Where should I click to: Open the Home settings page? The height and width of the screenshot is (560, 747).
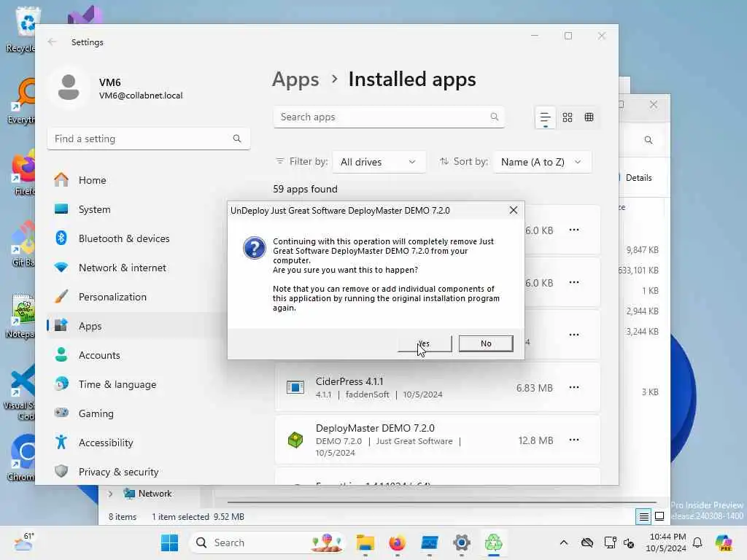click(92, 180)
